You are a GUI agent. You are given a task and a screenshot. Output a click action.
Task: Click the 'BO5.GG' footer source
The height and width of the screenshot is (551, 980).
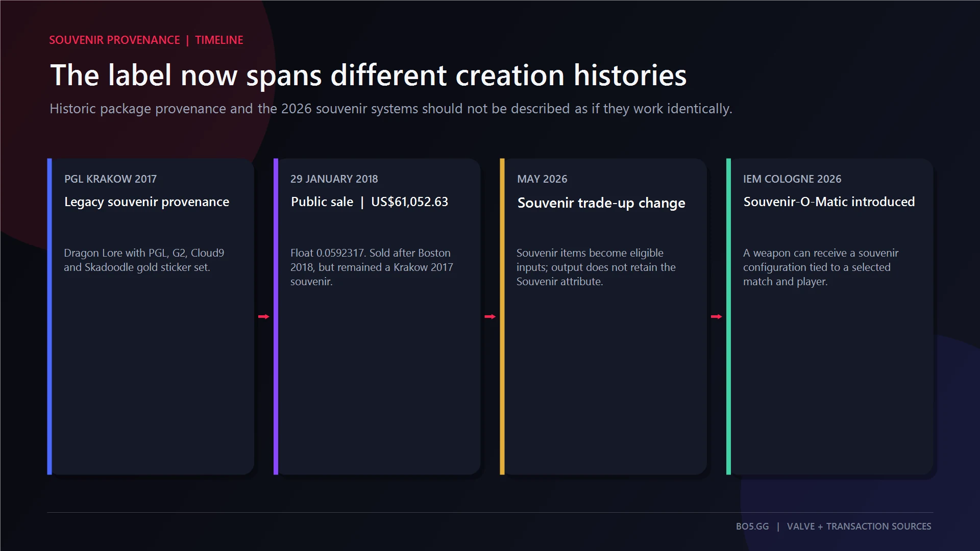point(752,527)
